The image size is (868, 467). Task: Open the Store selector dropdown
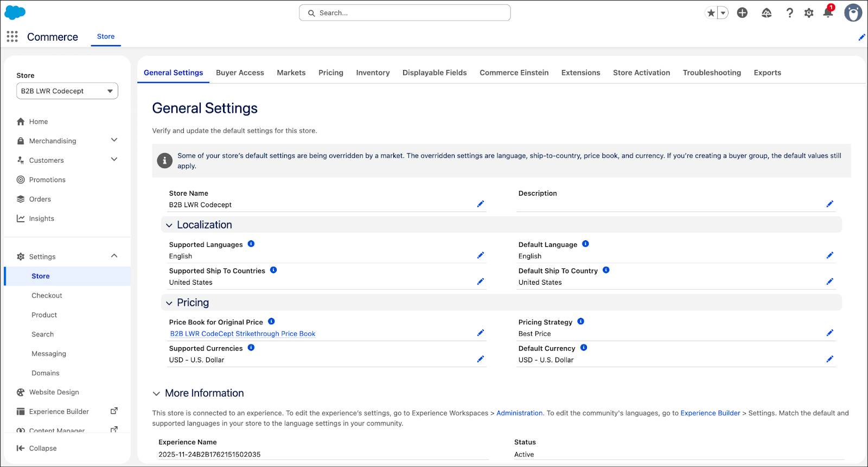[x=67, y=91]
